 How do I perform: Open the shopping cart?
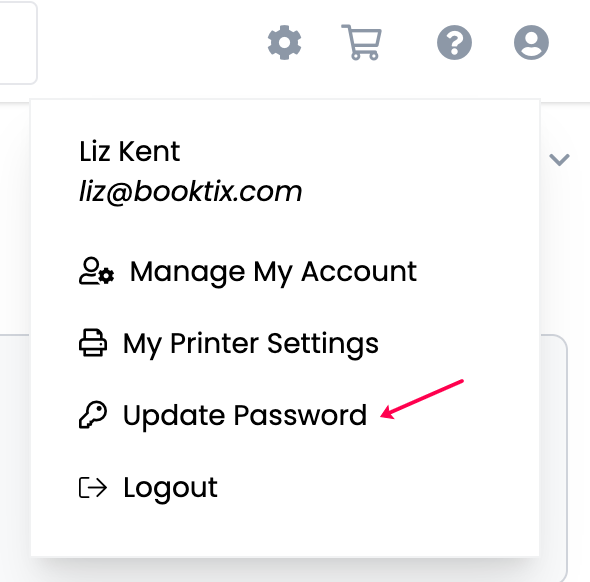pos(362,42)
